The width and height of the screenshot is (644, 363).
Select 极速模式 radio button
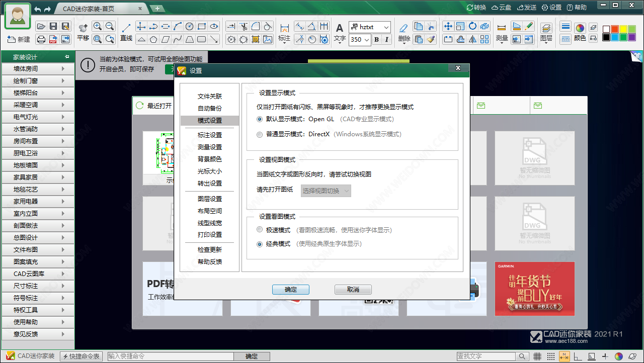tap(260, 230)
